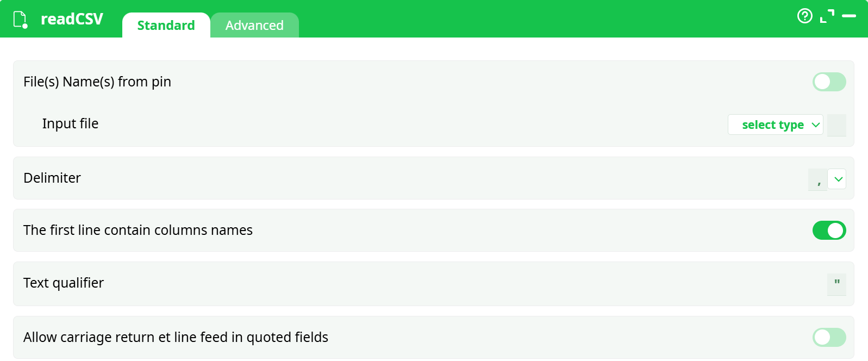Disable the first line column names switch

click(x=829, y=231)
